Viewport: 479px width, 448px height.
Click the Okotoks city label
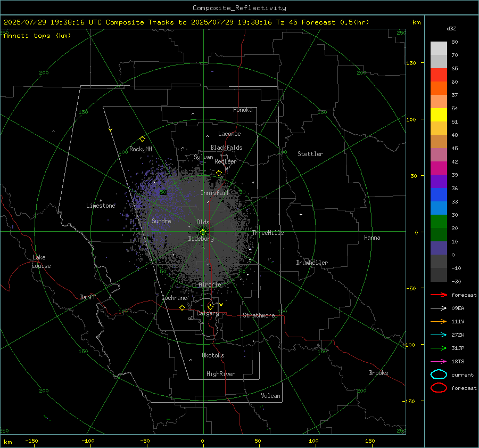coord(213,355)
